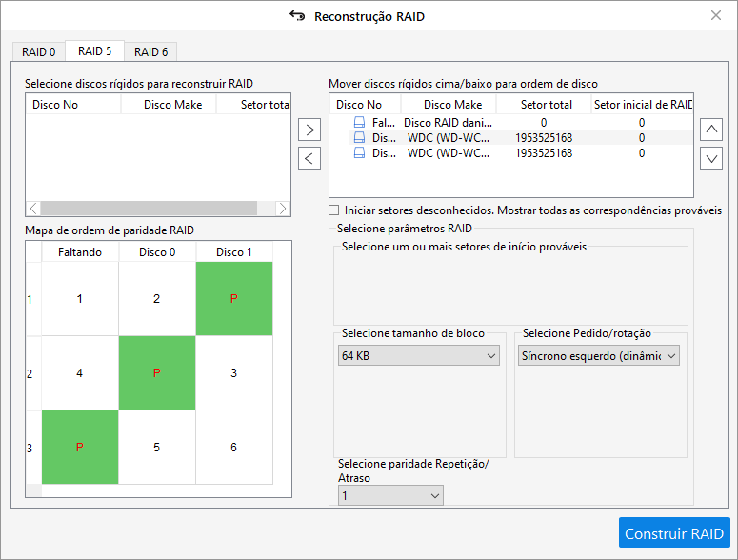
Task: Open the Síncrono esquerdo rotation dropdown
Action: pyautogui.click(x=599, y=356)
